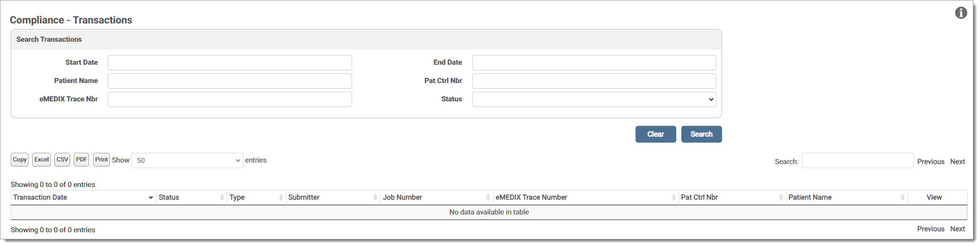
Task: Click the Print button
Action: pos(101,160)
